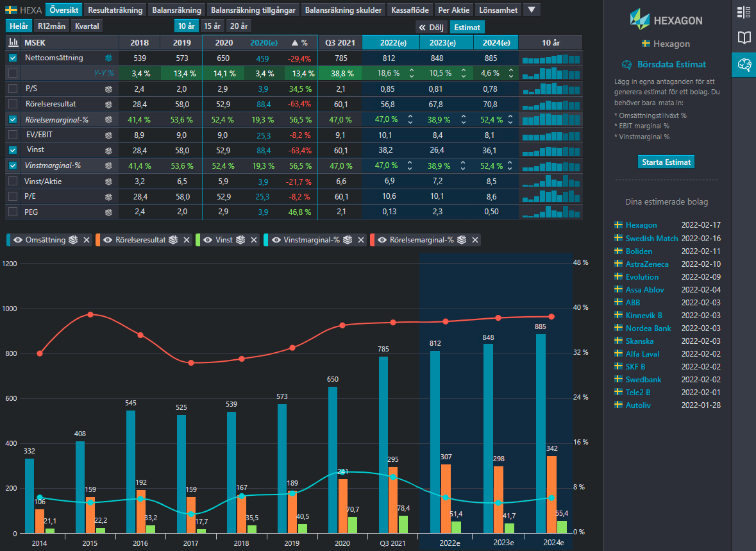756x551 pixels.
Task: Click the layers icon in PEG row
Action: 108,212
